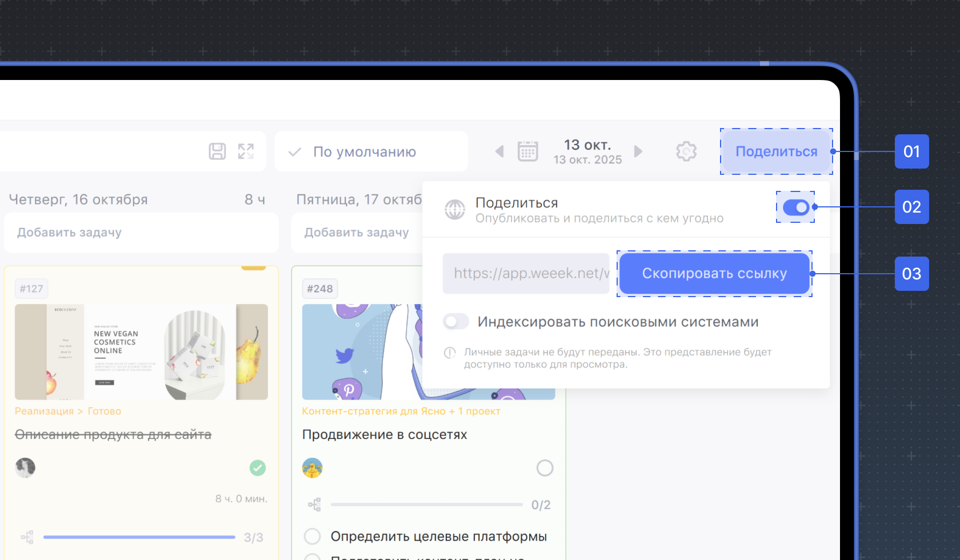Click subtask tree icon on task #248
Image resolution: width=960 pixels, height=560 pixels.
point(314,505)
